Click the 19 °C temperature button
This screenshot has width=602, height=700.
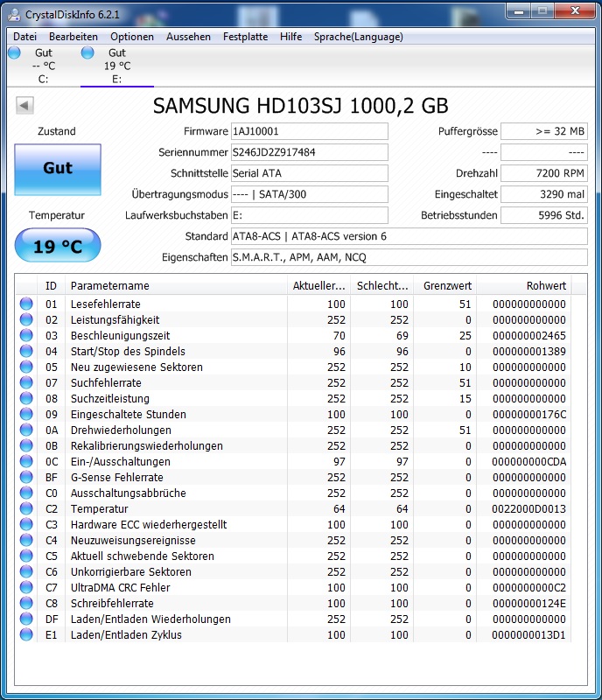pyautogui.click(x=58, y=245)
